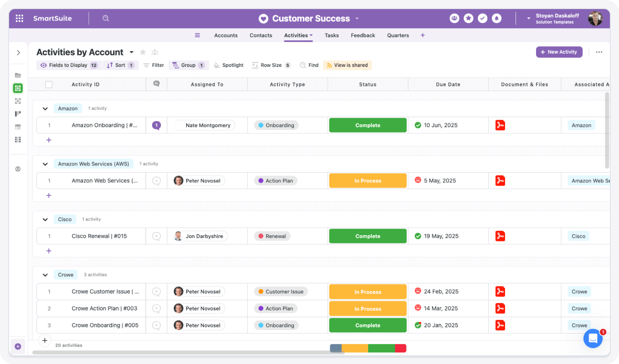
Task: Open comment bubble on Amazon Onboarding row
Action: coord(156,125)
